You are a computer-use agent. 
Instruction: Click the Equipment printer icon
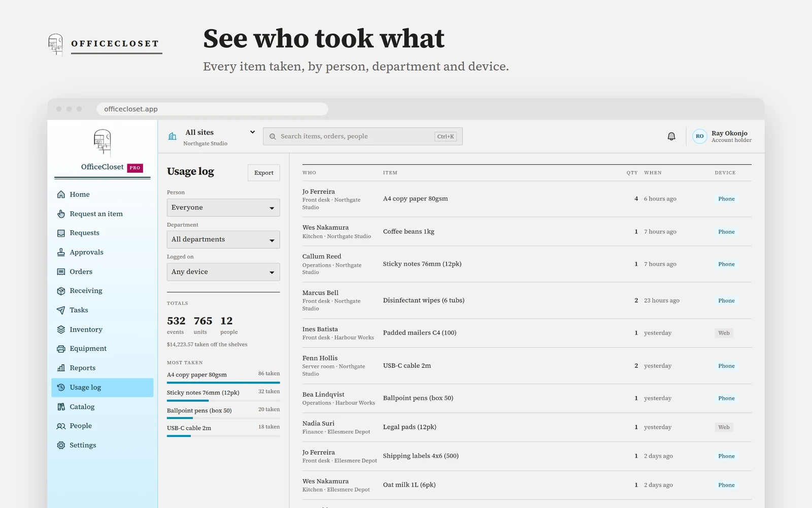[61, 349]
